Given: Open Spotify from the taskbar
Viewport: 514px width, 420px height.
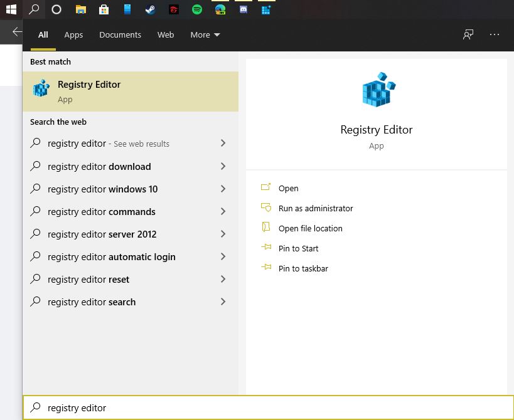Looking at the screenshot, I should tap(197, 9).
